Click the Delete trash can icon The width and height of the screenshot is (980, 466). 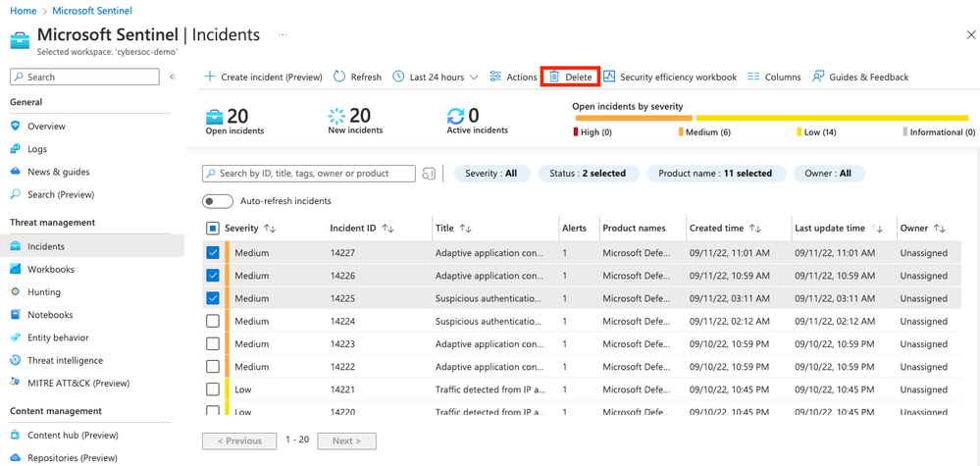pos(553,77)
